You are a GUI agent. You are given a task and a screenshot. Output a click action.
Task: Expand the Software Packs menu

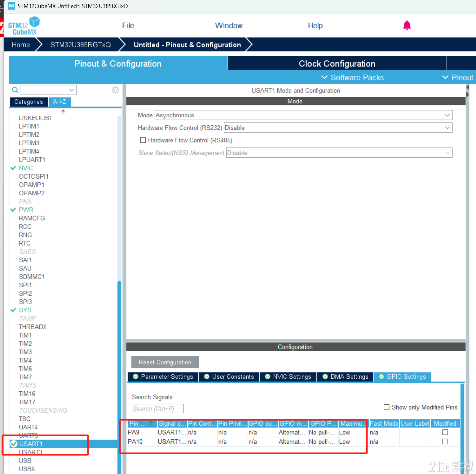353,77
